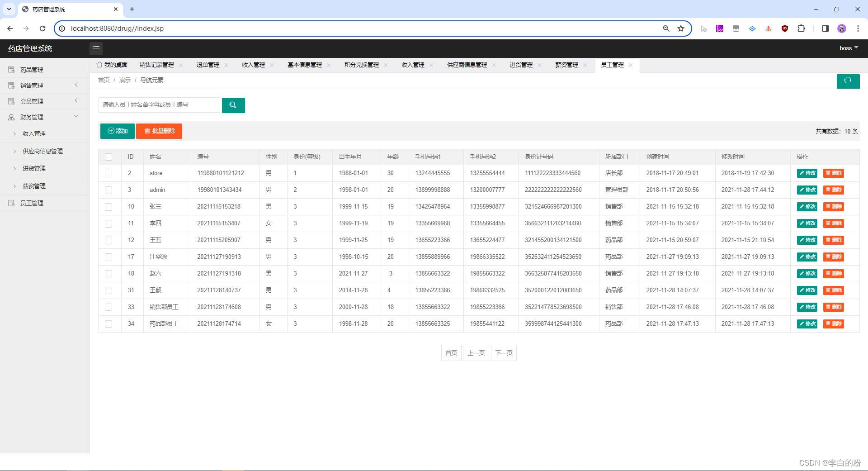Open the tab search dropdown arrow
This screenshot has width=868, height=471.
(x=9, y=9)
